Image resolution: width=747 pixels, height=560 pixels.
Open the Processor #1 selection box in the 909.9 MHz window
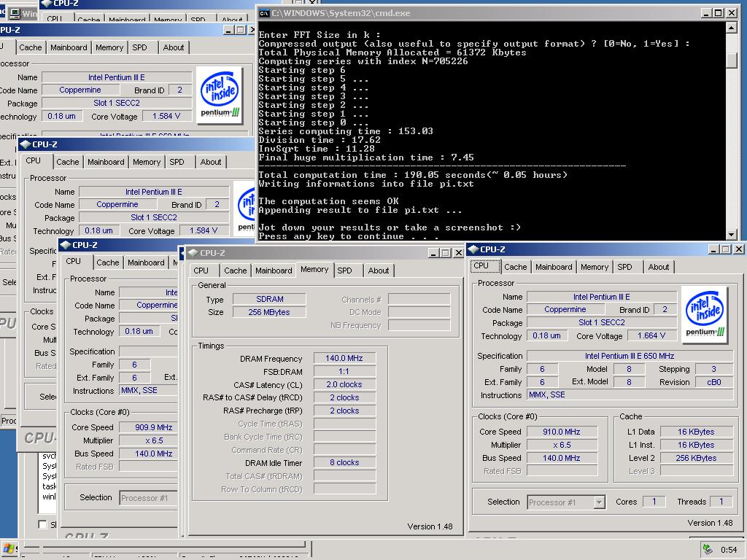click(149, 498)
